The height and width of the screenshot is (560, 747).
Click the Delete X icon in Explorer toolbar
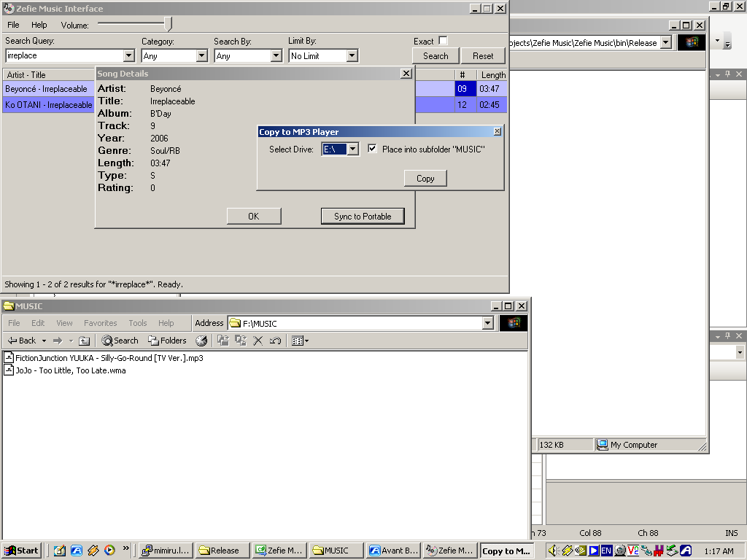(258, 341)
